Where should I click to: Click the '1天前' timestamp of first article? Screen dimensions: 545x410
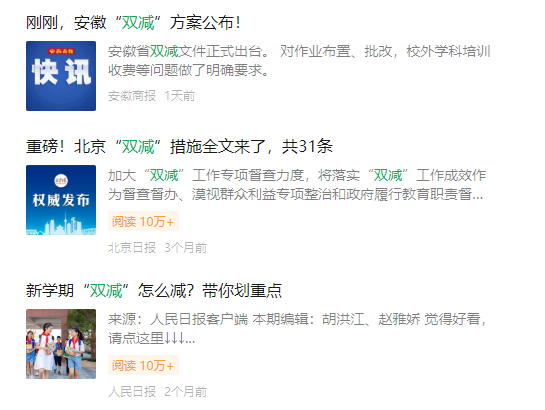(180, 96)
